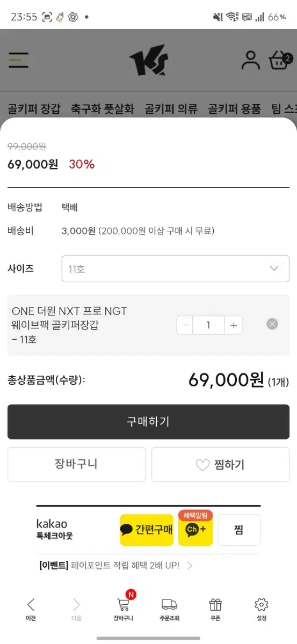297x644 pixels.
Task: Open the user account profile icon
Action: (250, 60)
